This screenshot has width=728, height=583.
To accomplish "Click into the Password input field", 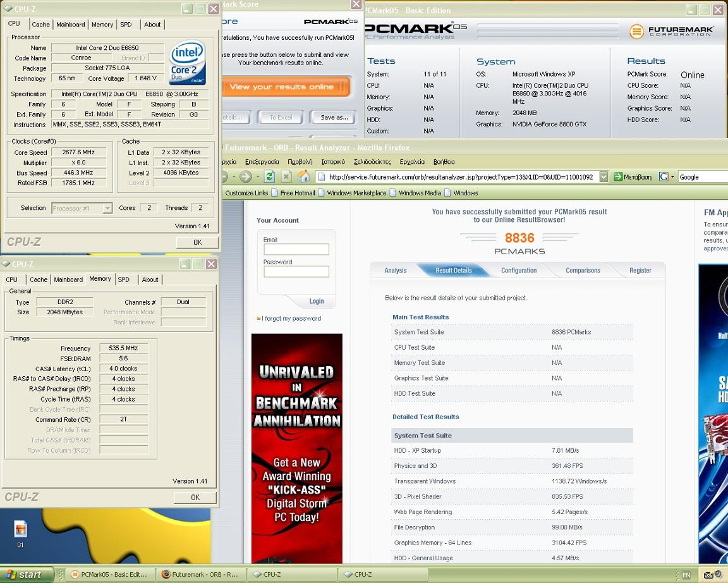I will coord(296,272).
